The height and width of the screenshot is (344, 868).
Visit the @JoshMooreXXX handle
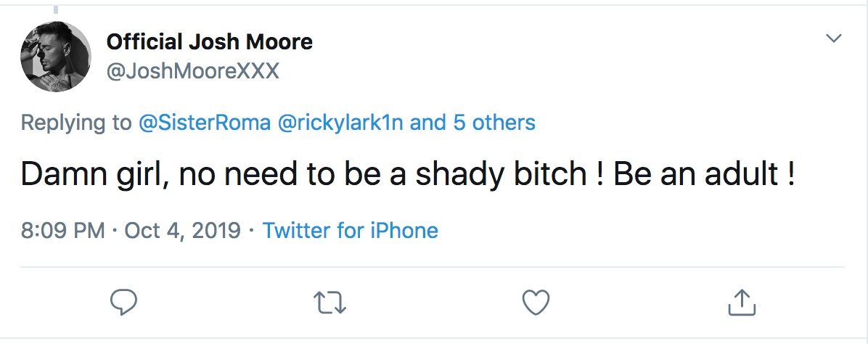tap(192, 71)
